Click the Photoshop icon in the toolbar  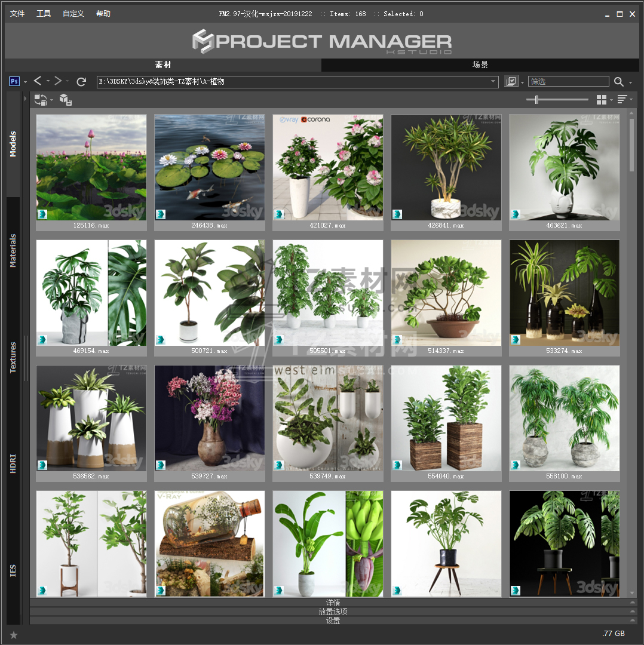(x=15, y=81)
